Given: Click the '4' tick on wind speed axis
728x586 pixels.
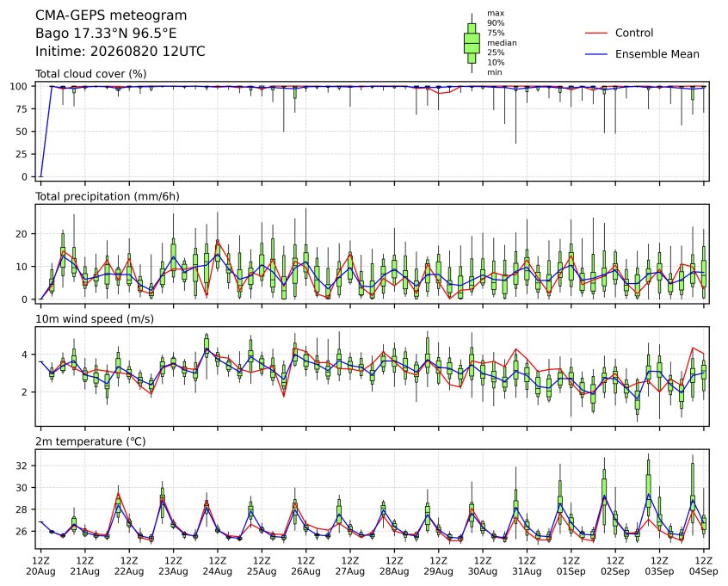Looking at the screenshot, I should pyautogui.click(x=26, y=355).
